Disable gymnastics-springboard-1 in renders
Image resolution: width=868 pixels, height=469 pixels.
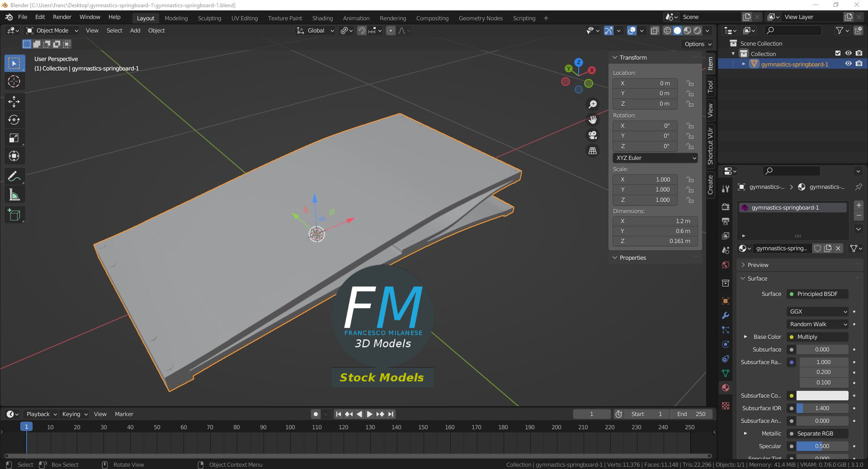[859, 64]
